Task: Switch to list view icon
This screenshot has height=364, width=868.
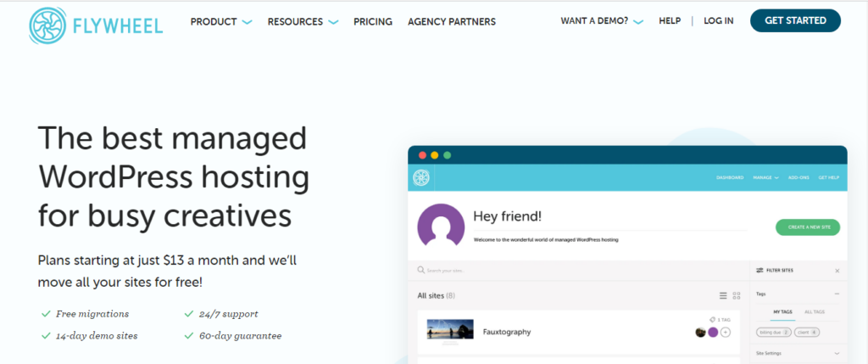Action: coord(723,295)
